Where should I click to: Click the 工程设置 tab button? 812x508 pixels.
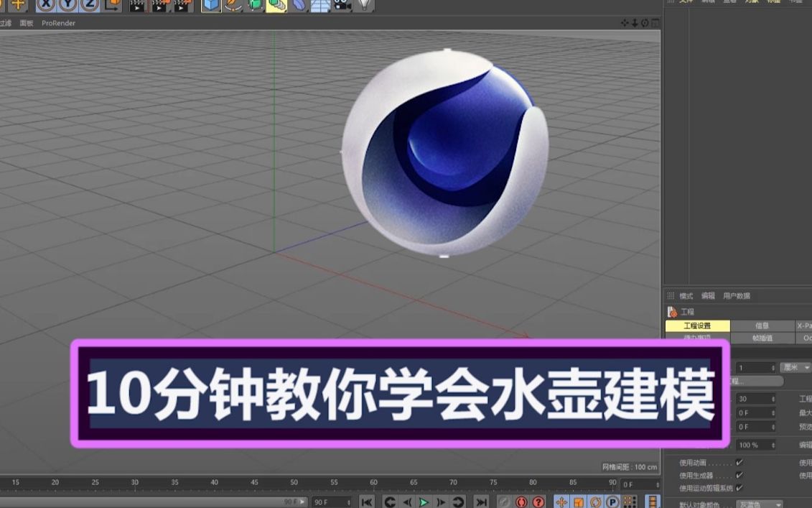click(699, 325)
